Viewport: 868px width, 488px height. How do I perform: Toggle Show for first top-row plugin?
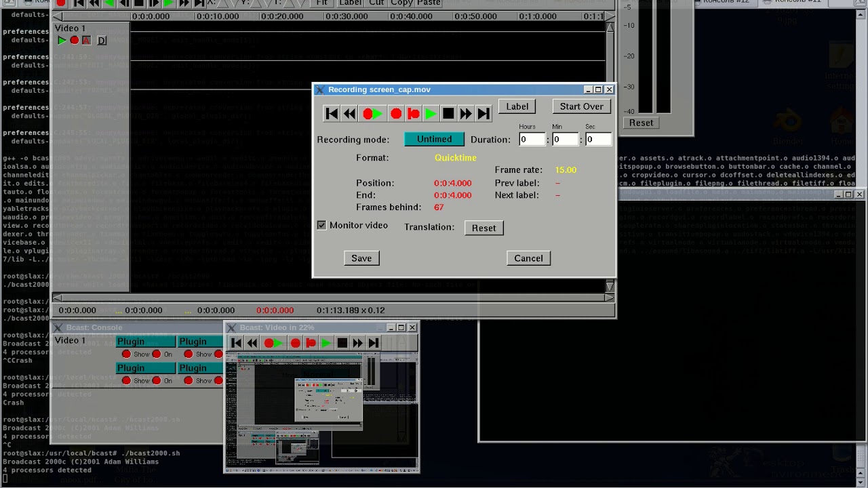pyautogui.click(x=126, y=354)
